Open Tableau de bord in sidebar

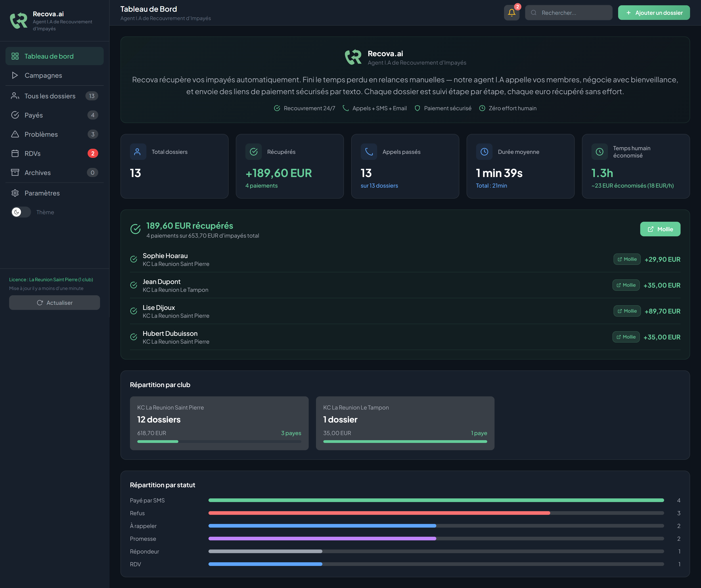[x=54, y=56]
